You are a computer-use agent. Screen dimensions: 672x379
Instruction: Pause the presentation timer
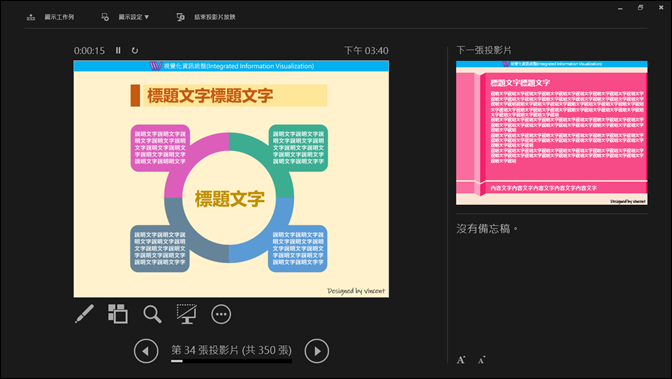point(118,51)
